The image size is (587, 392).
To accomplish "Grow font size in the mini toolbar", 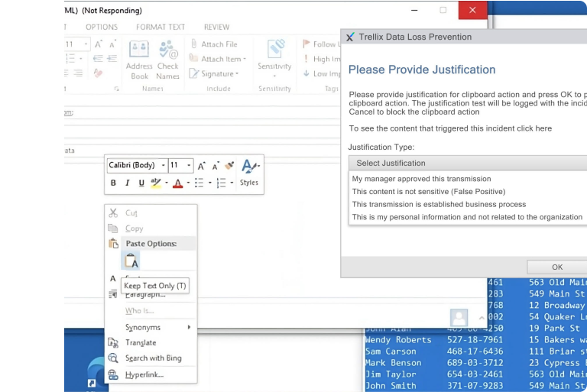I will [x=202, y=166].
